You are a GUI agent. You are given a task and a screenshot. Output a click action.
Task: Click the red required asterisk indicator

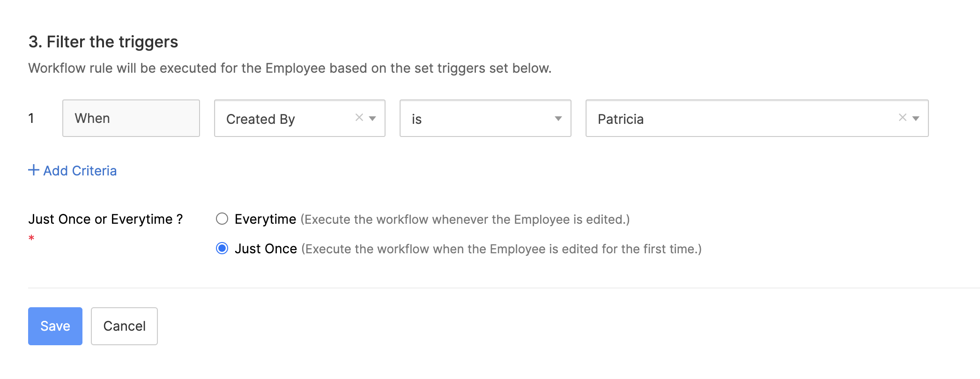click(31, 239)
